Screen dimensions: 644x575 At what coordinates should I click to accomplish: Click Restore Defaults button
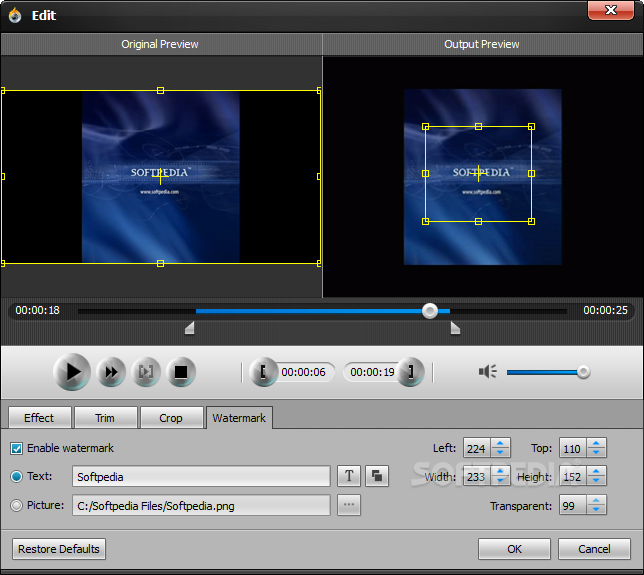(59, 549)
